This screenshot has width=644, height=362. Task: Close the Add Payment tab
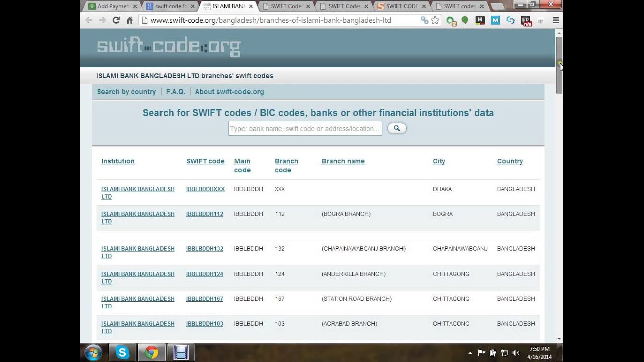(x=135, y=6)
